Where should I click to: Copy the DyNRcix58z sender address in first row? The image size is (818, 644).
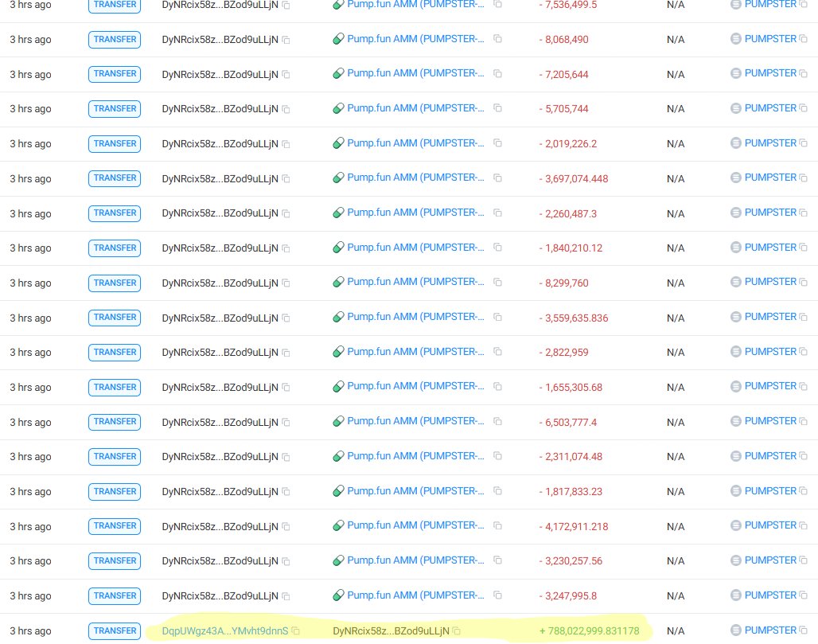(x=286, y=5)
